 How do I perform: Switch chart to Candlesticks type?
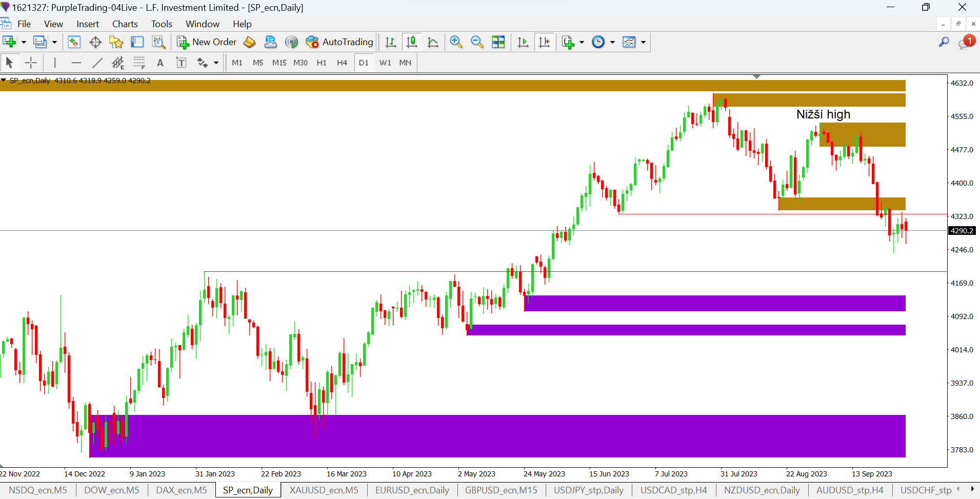click(411, 42)
